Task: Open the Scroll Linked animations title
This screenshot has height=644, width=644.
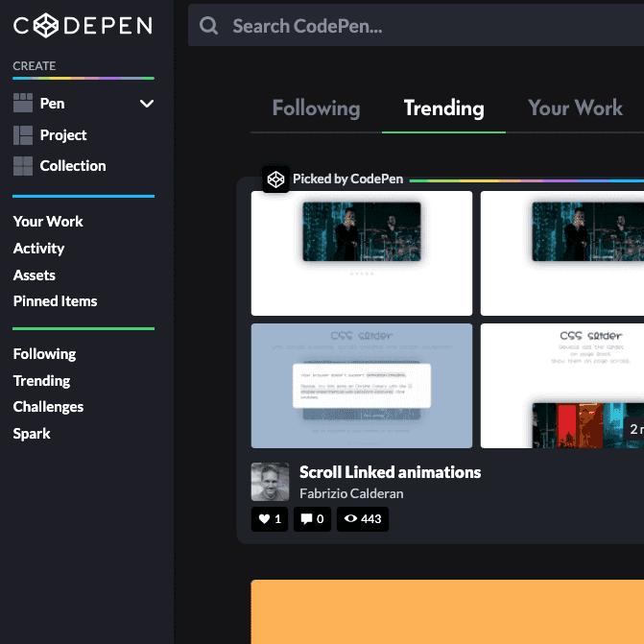Action: (x=391, y=472)
